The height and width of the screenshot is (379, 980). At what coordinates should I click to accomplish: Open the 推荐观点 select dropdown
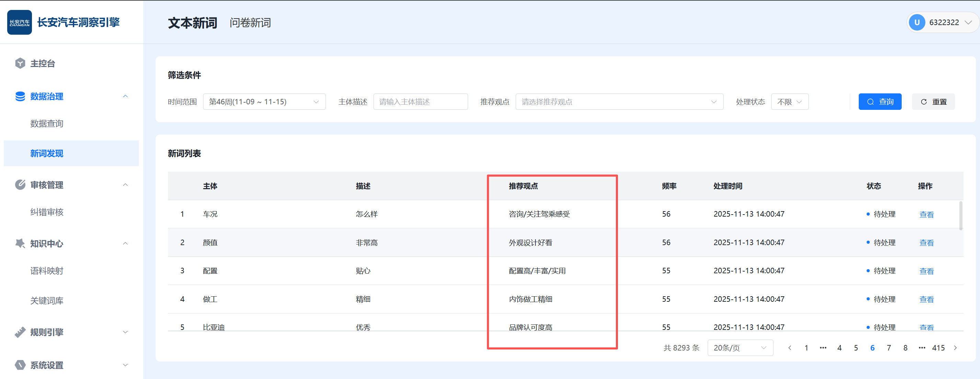(x=619, y=102)
